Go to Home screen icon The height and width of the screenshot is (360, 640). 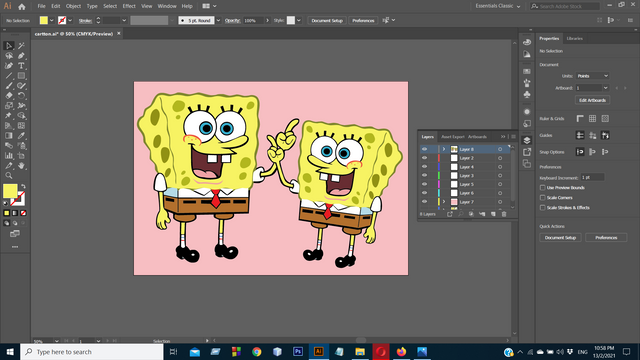click(22, 7)
